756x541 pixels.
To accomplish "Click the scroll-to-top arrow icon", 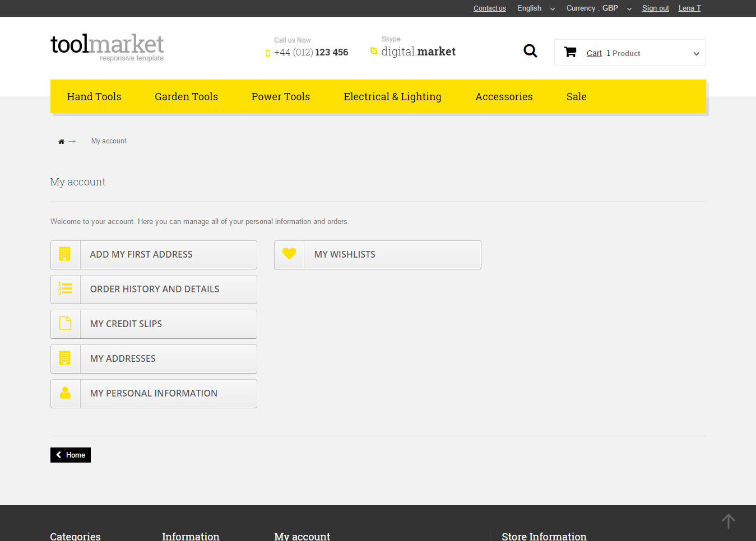I will (728, 521).
